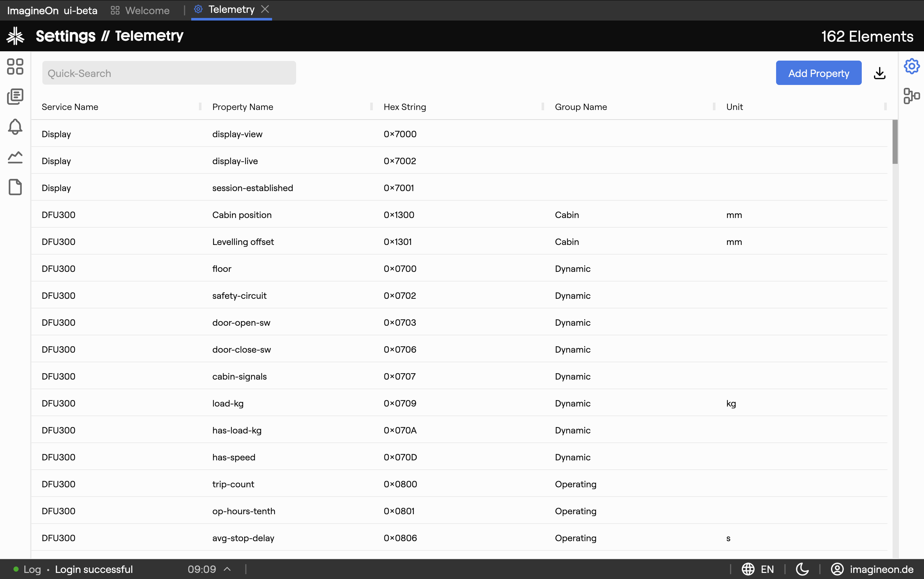Open the dashboard grid icon in sidebar
Viewport: 924px width, 579px height.
15,66
